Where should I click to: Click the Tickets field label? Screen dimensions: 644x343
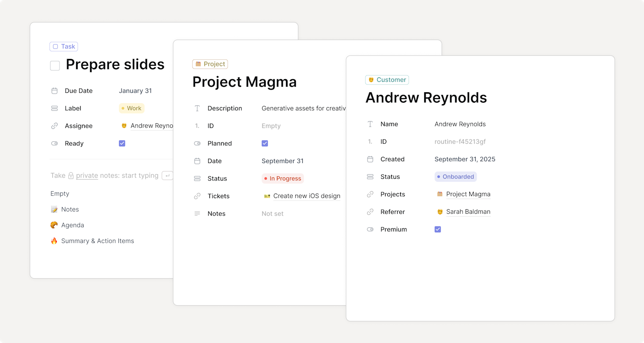point(218,196)
